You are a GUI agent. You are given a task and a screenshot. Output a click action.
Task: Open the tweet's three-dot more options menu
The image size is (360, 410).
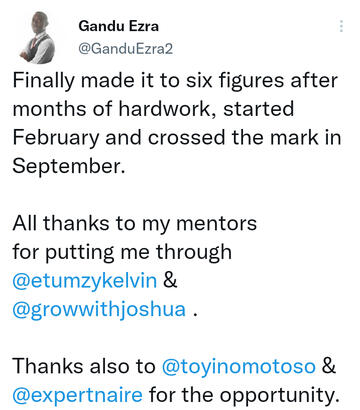click(341, 26)
